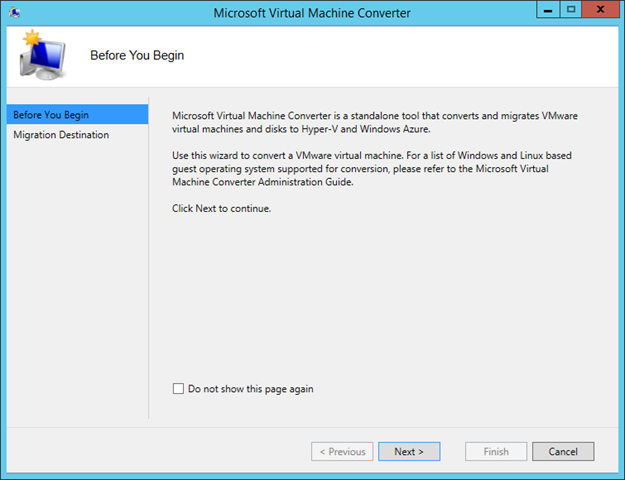Screen dimensions: 625x480
Task: Click the disabled Finish button
Action: point(496,451)
